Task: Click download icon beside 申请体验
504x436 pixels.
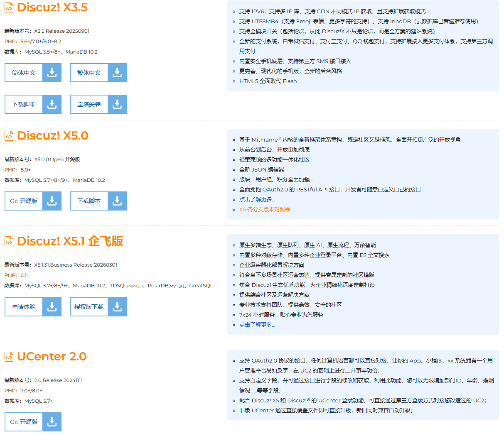Action: [52, 307]
